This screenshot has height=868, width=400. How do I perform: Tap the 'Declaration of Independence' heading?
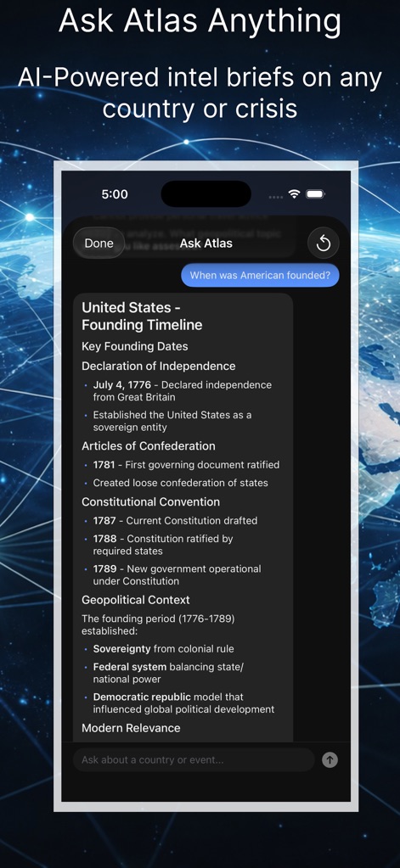coord(159,366)
